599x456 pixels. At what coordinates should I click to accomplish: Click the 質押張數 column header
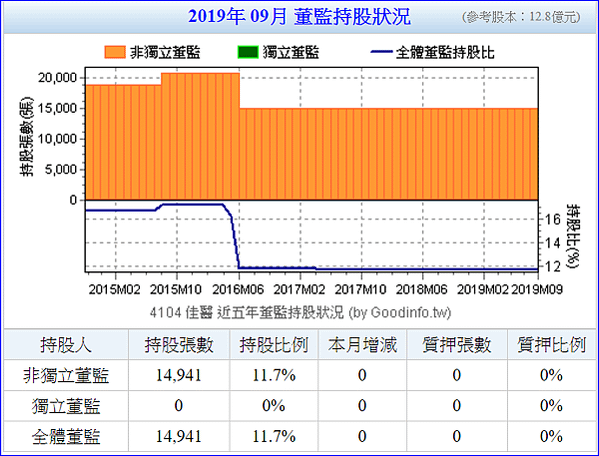[x=457, y=345]
